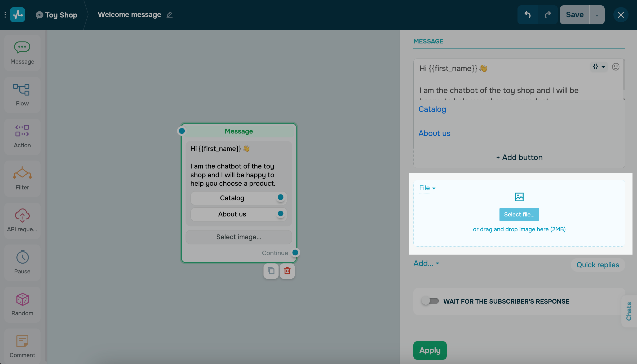Select the Filter block in sidebar
The image size is (637, 364).
pyautogui.click(x=22, y=178)
